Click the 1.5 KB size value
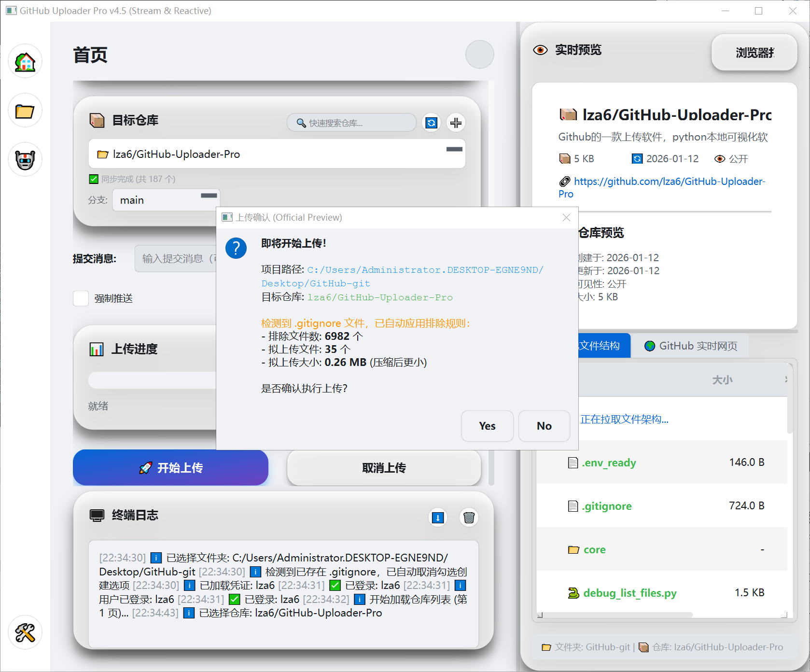810x672 pixels. 750,593
